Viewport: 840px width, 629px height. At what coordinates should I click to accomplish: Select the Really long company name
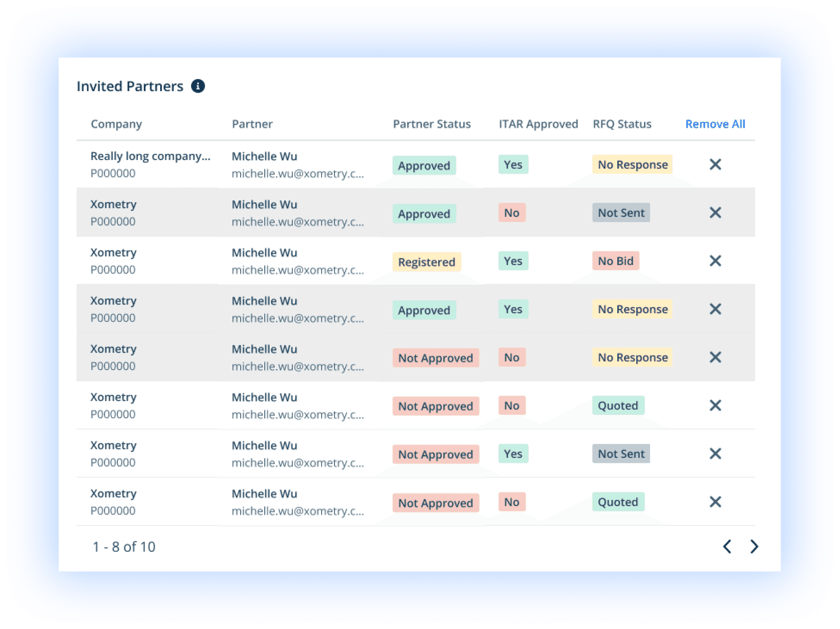pyautogui.click(x=151, y=156)
